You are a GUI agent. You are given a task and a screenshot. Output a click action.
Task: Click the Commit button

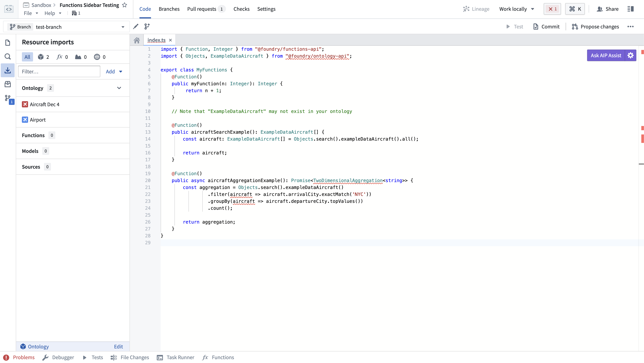tap(546, 27)
